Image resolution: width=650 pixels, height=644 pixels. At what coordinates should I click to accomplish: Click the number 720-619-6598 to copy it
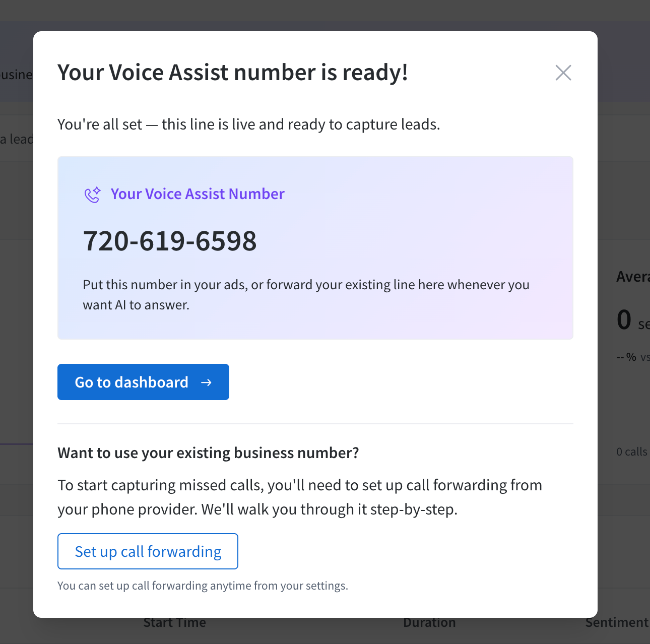pos(170,241)
